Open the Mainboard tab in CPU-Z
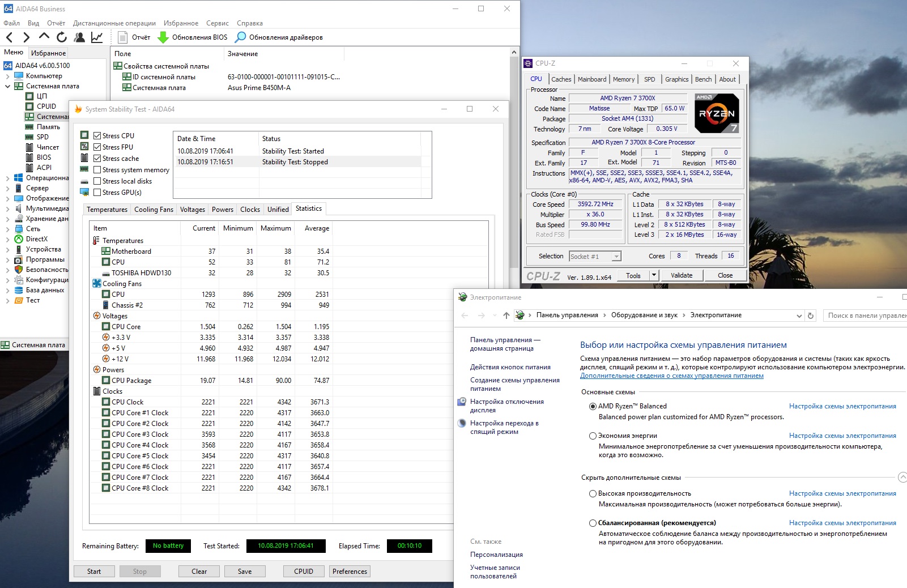907x588 pixels. pyautogui.click(x=592, y=79)
